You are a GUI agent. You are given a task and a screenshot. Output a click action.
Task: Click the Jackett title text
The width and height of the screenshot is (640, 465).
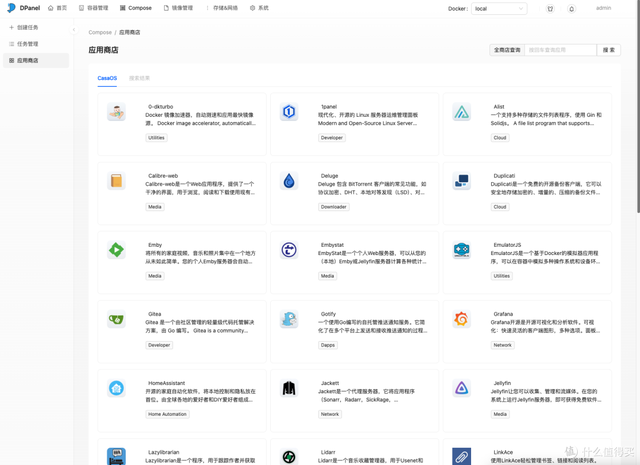(330, 383)
